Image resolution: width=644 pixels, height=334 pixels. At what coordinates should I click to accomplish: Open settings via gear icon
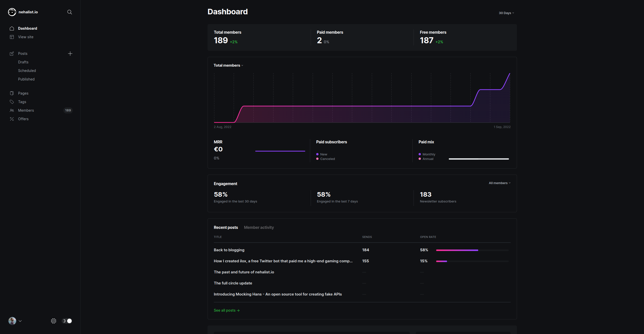click(54, 321)
